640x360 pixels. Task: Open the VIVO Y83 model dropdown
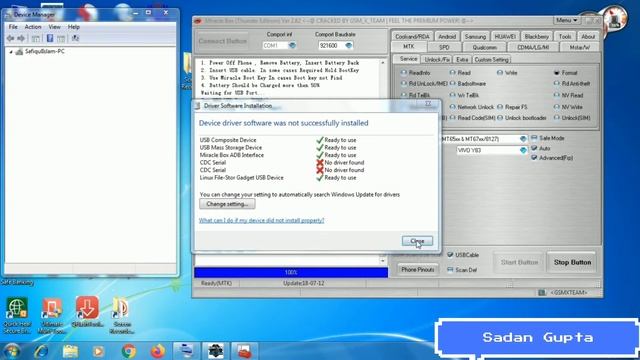523,150
